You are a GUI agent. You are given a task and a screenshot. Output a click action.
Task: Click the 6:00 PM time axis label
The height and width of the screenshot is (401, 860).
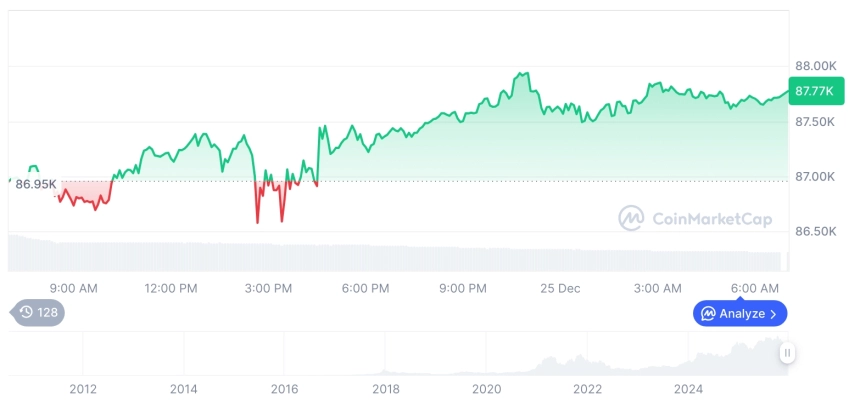click(365, 288)
